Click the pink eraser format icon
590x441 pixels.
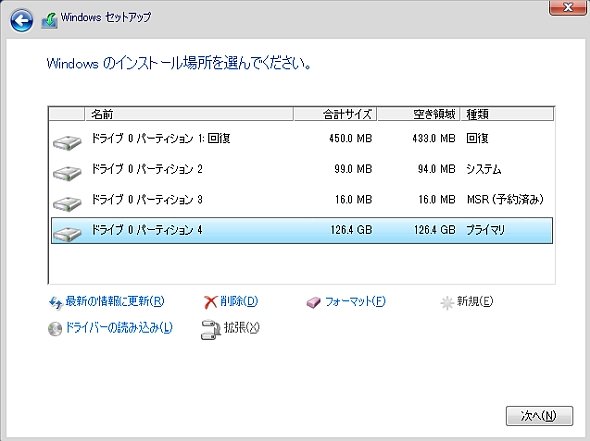click(x=313, y=302)
